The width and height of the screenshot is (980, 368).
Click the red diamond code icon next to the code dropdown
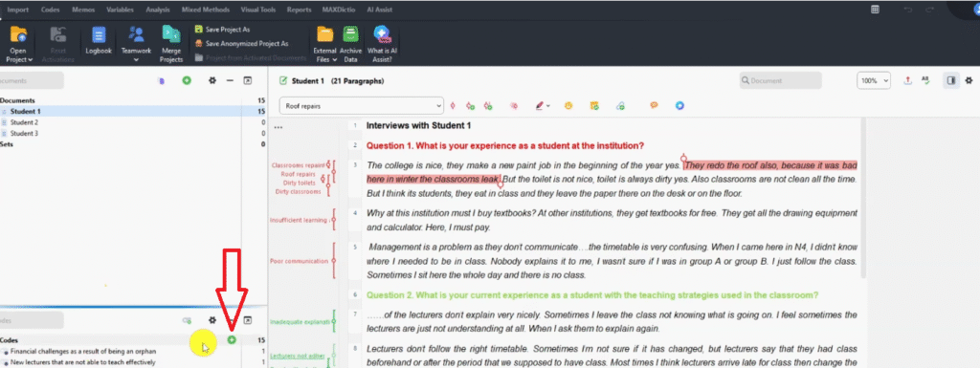[453, 106]
